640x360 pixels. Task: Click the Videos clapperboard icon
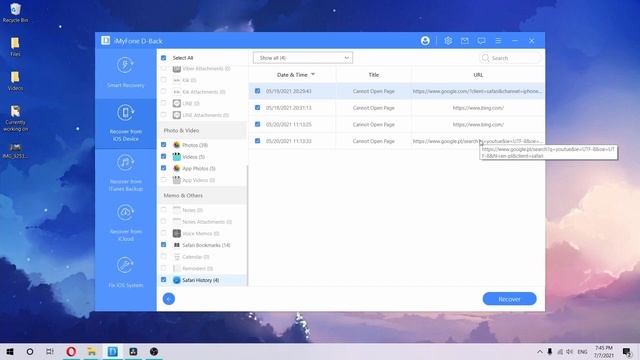[176, 157]
